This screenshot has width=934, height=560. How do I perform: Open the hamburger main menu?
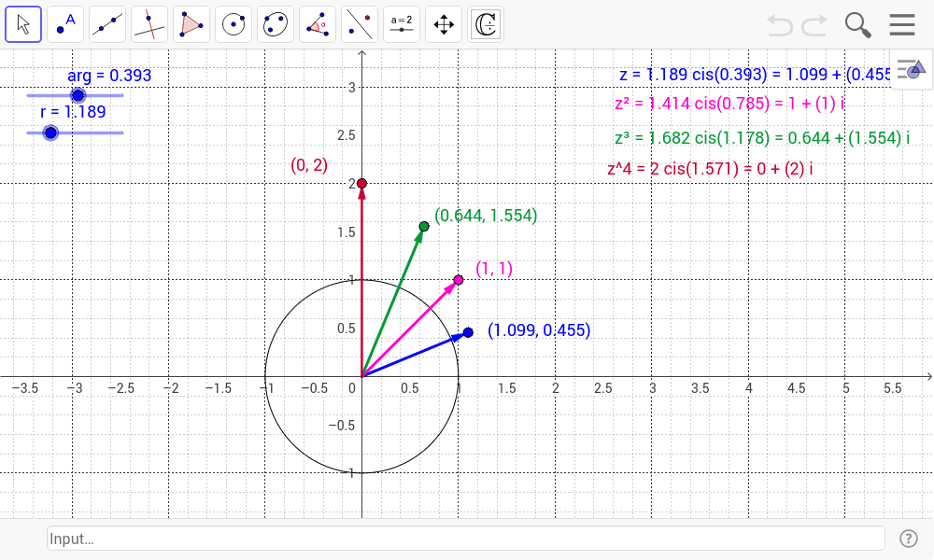(901, 24)
